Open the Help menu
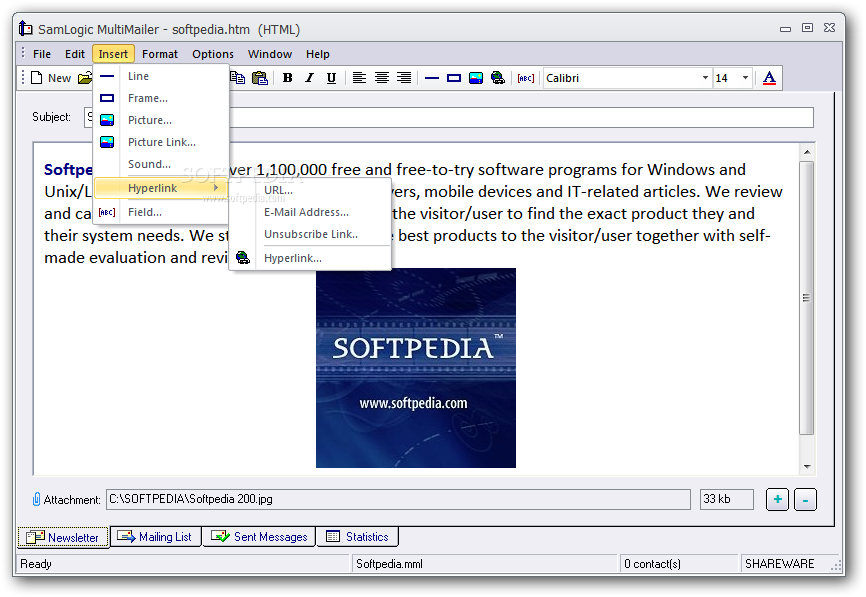 (x=318, y=54)
